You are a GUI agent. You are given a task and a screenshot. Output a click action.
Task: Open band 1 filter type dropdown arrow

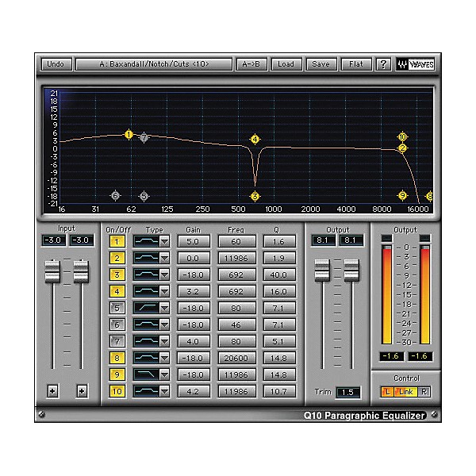tap(164, 242)
